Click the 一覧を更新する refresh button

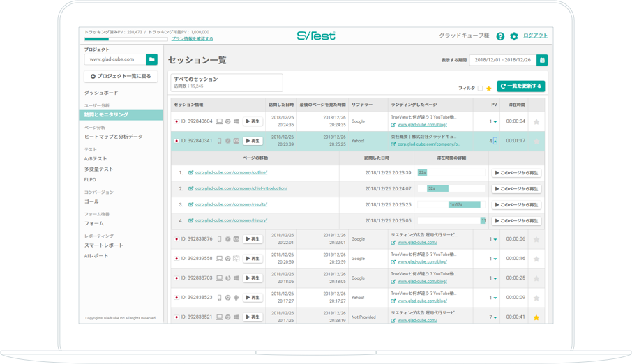point(520,86)
